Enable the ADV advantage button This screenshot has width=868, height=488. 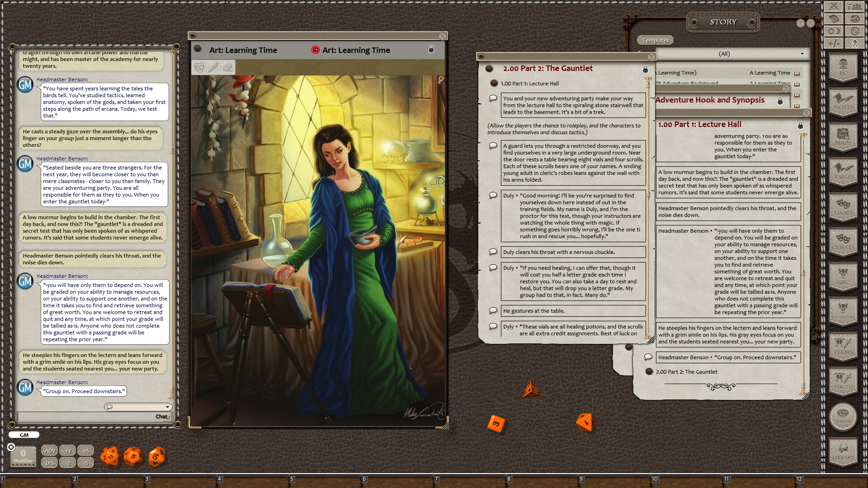coord(49,450)
